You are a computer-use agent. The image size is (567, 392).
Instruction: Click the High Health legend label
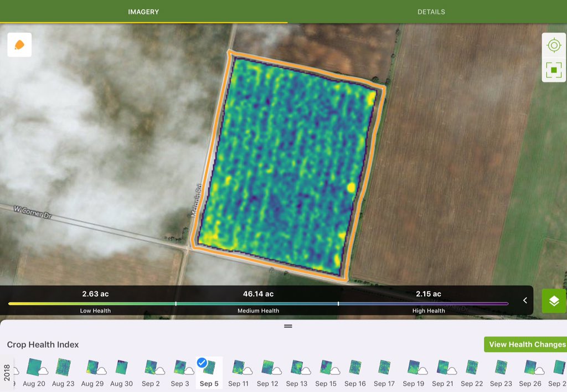pyautogui.click(x=429, y=311)
